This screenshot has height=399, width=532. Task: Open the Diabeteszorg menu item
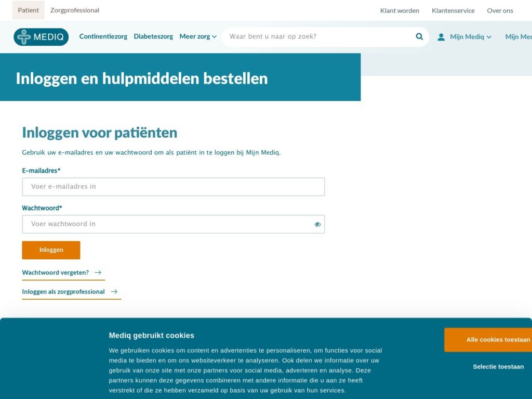coord(153,36)
